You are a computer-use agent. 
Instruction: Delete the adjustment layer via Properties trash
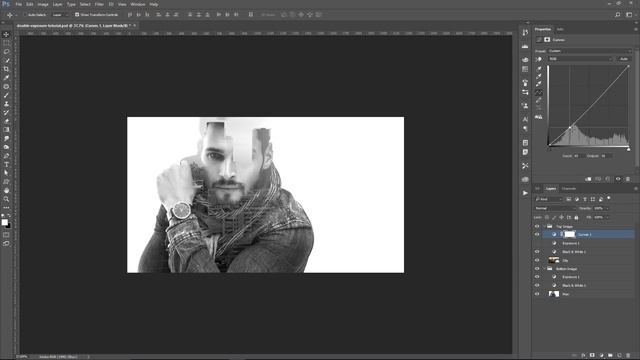point(628,179)
